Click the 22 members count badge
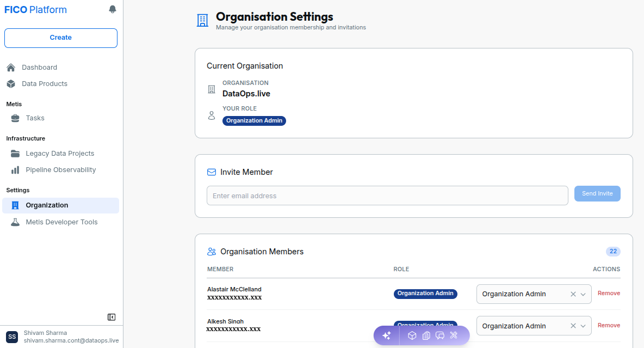The image size is (644, 348). [x=613, y=252]
